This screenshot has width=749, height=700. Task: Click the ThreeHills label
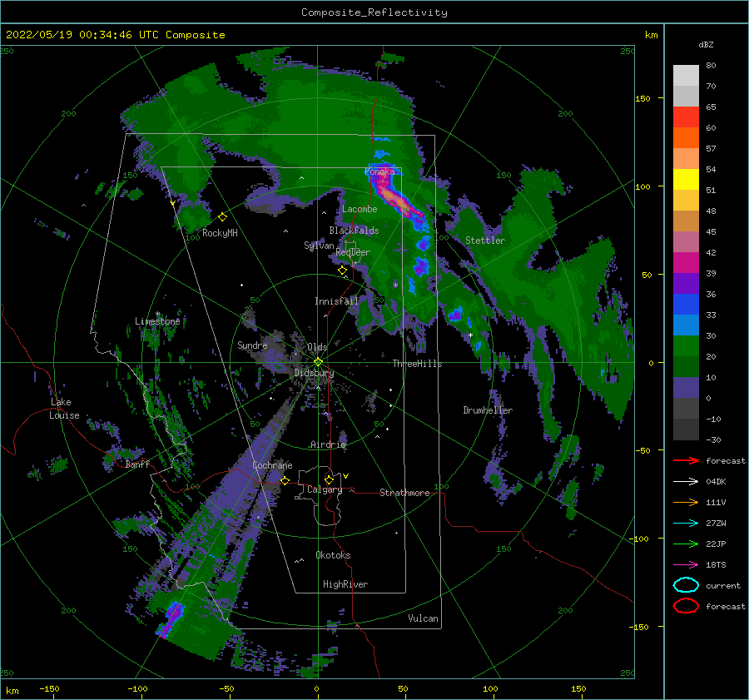[x=417, y=364]
